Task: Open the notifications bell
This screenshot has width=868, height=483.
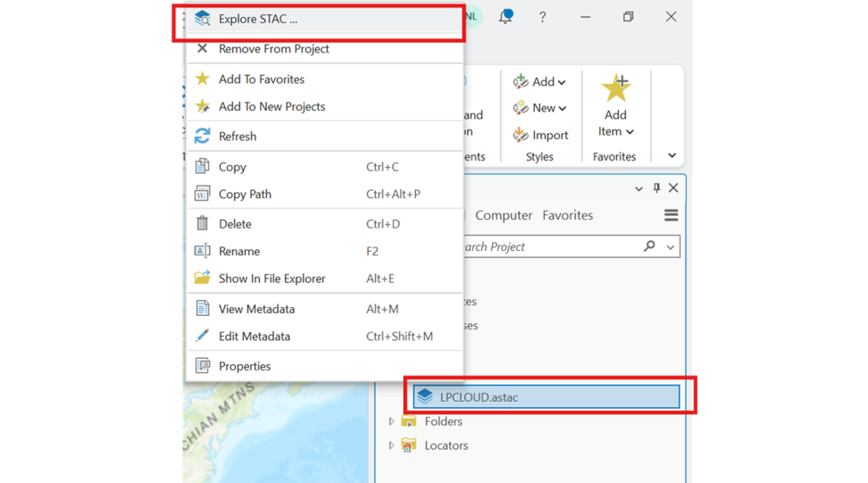Action: pyautogui.click(x=505, y=17)
